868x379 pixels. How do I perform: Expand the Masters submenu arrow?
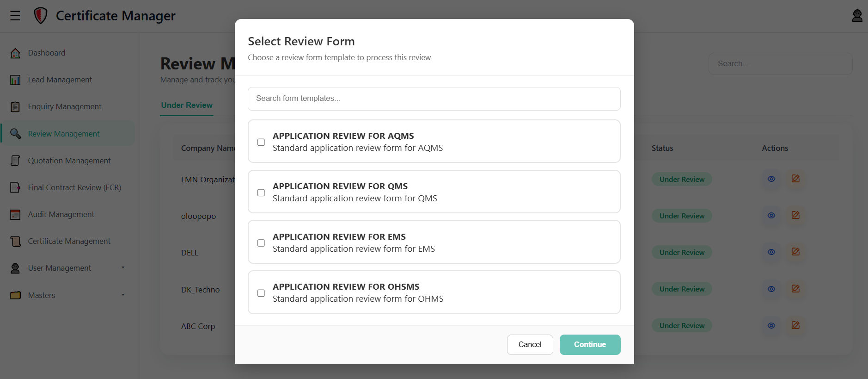click(x=123, y=295)
